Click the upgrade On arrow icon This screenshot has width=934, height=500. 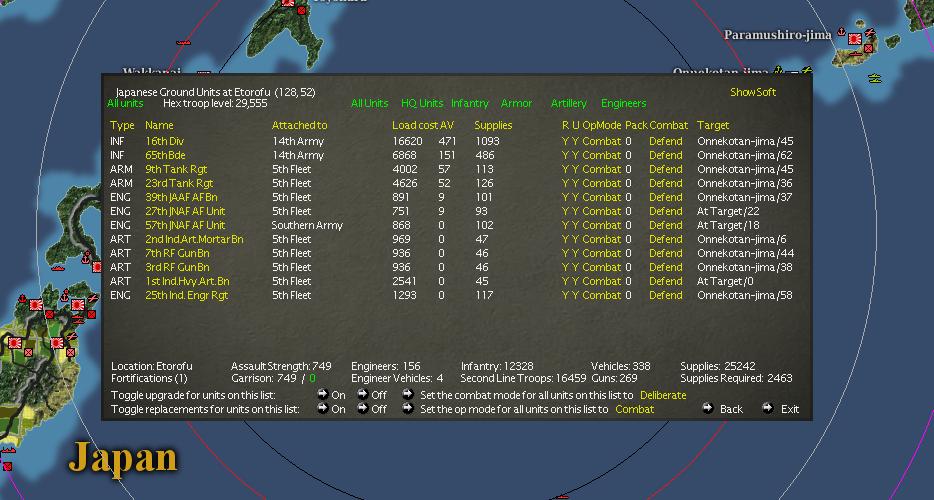(323, 394)
